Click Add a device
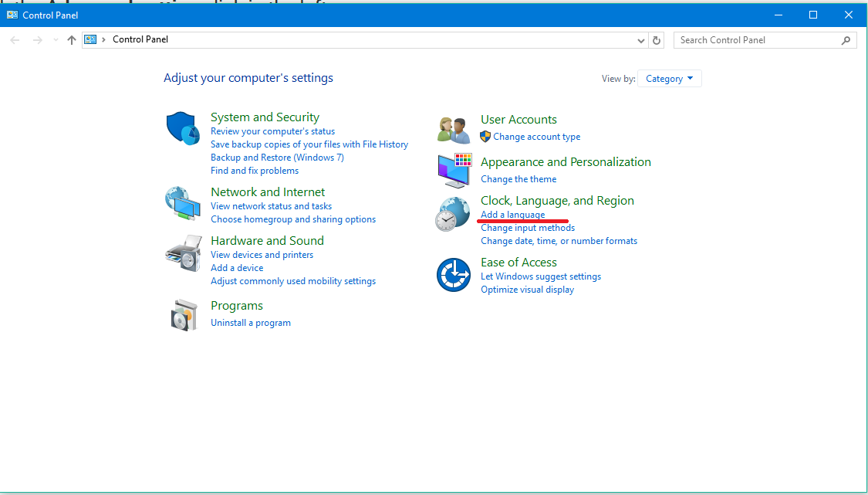This screenshot has width=868, height=495. (236, 268)
